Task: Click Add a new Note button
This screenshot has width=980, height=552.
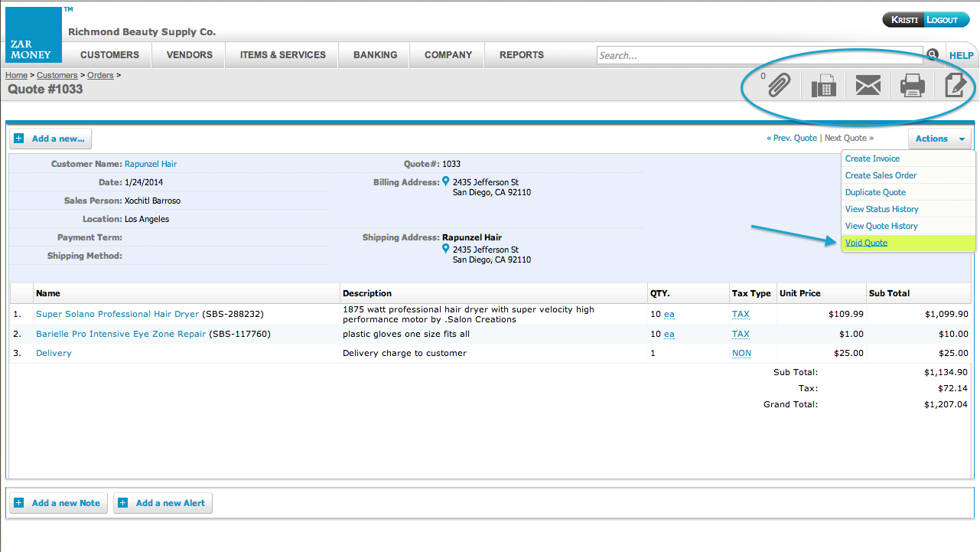Action: [58, 503]
